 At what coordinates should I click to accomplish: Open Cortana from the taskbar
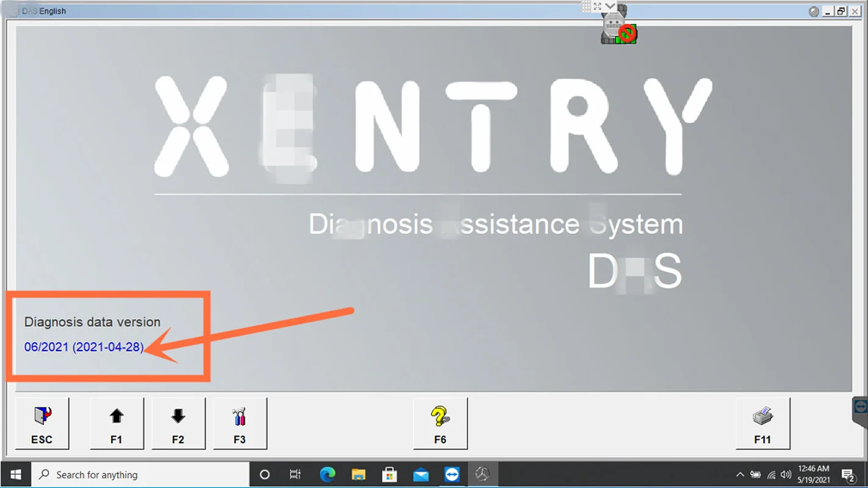[x=265, y=475]
